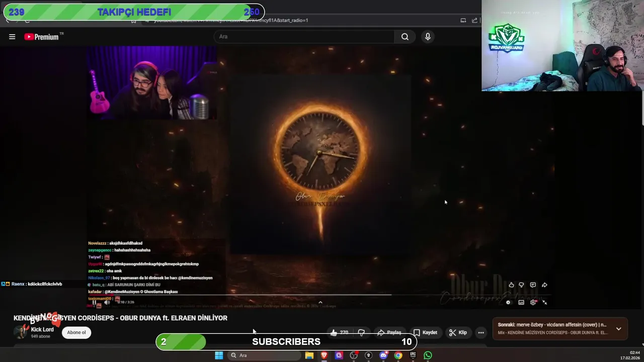Click the Raenx chat message at left
Viewport: 644px width, 362px height.
point(32,284)
